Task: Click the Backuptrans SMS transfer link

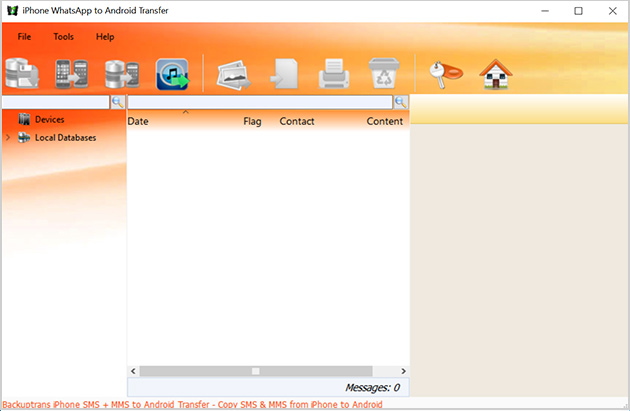Action: (192, 405)
